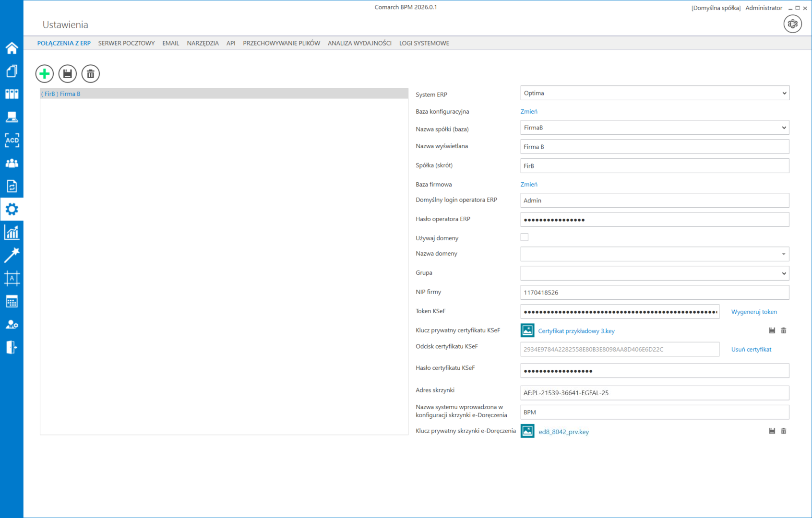The image size is (812, 518).
Task: Select the ( FirB ) Firma B list entry
Action: [61, 94]
